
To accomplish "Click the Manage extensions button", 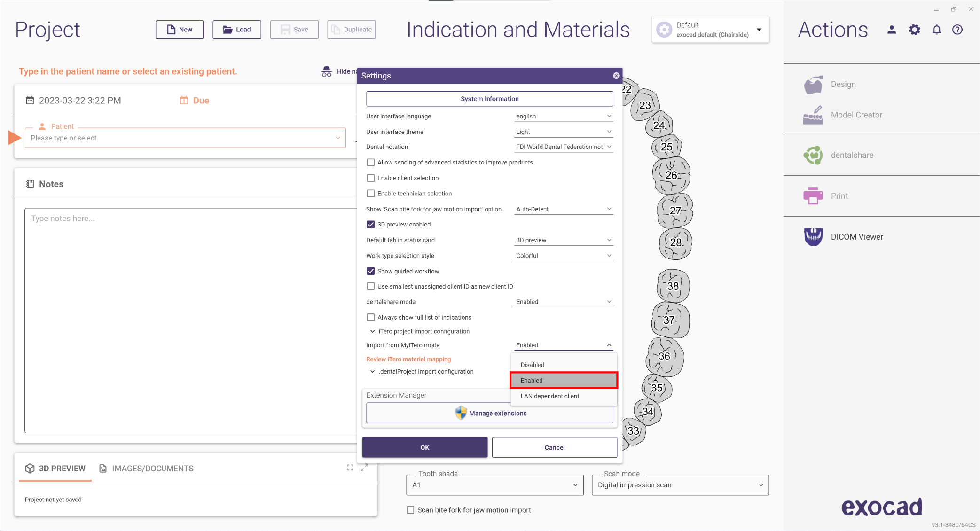I will pos(490,414).
